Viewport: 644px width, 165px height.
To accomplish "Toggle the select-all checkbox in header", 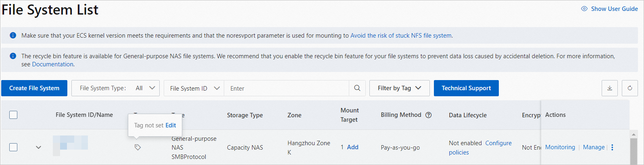I will [x=13, y=115].
